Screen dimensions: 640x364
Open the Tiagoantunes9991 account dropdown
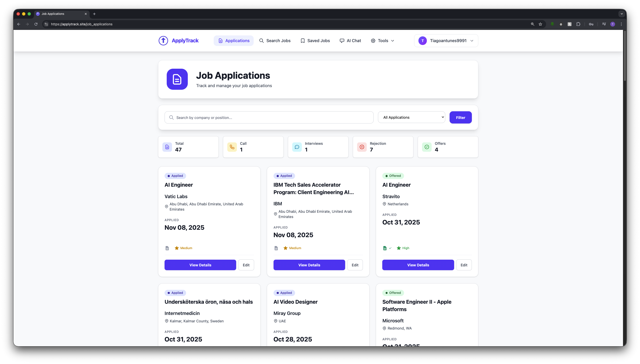coord(446,40)
